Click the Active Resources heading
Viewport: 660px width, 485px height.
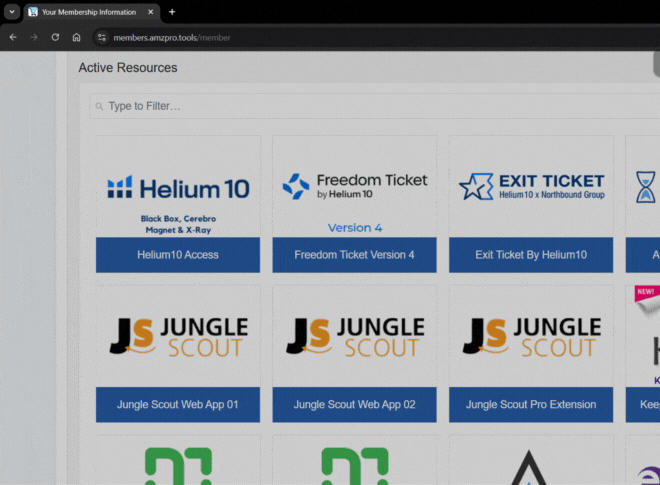128,68
